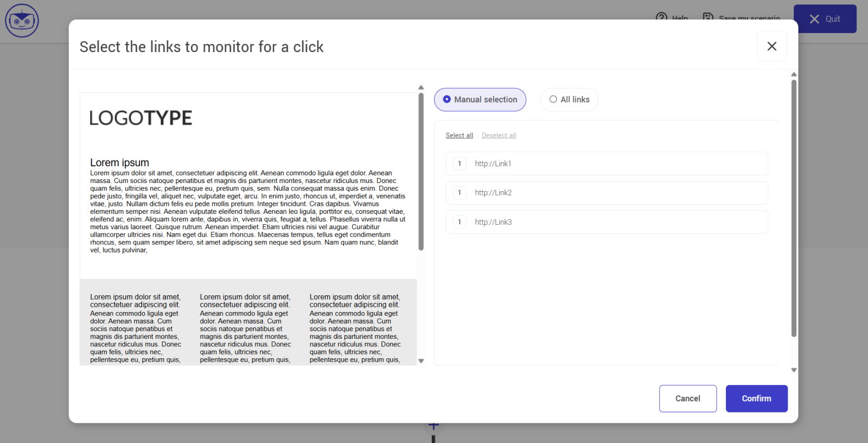868x443 pixels.
Task: Click the dialog's main scroll-up arrow
Action: tap(794, 74)
